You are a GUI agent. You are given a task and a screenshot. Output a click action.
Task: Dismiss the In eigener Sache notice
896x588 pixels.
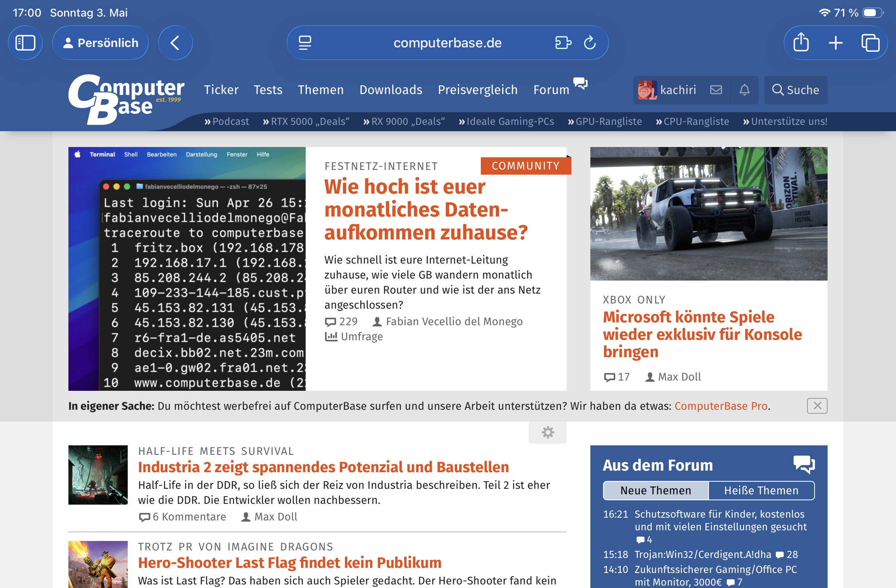[x=817, y=406]
